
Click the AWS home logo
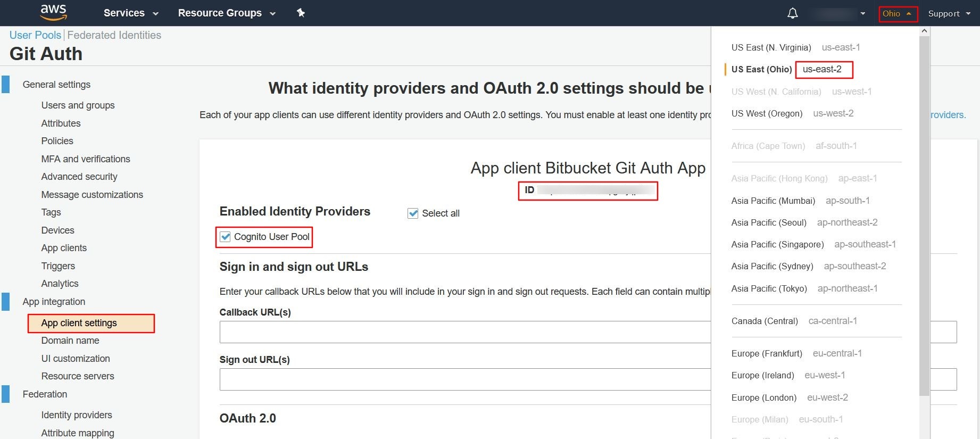tap(53, 12)
